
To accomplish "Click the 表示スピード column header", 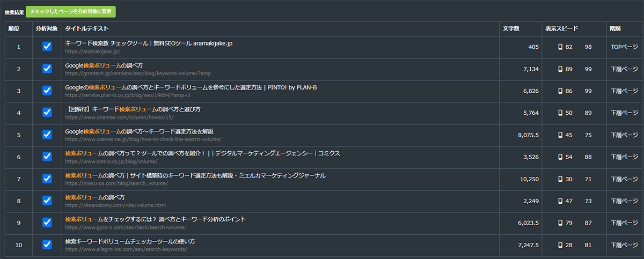I will 561,28.
